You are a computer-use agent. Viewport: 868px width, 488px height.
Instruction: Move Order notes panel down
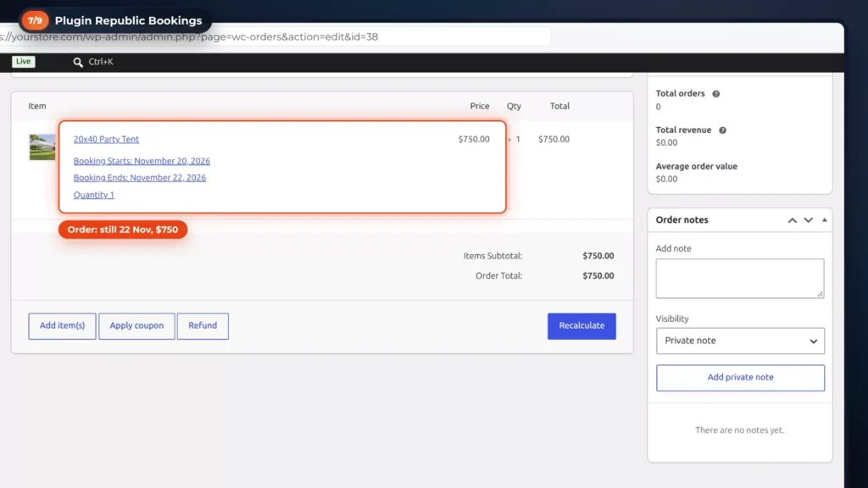tap(808, 220)
